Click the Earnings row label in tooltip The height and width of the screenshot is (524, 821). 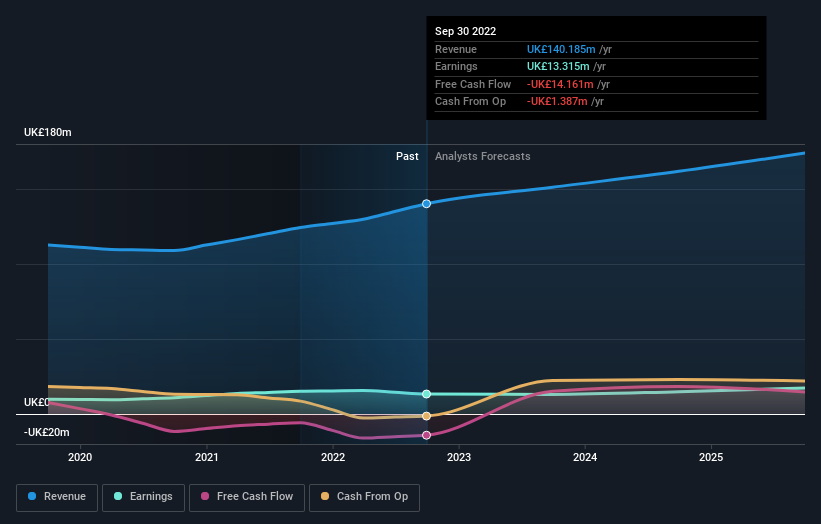[456, 66]
